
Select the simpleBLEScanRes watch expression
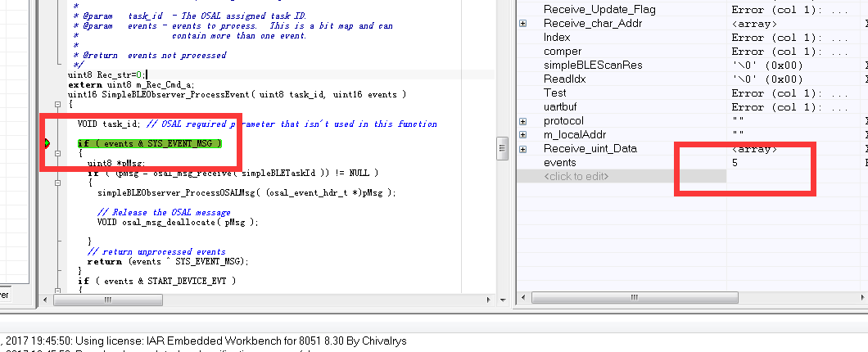coord(593,65)
